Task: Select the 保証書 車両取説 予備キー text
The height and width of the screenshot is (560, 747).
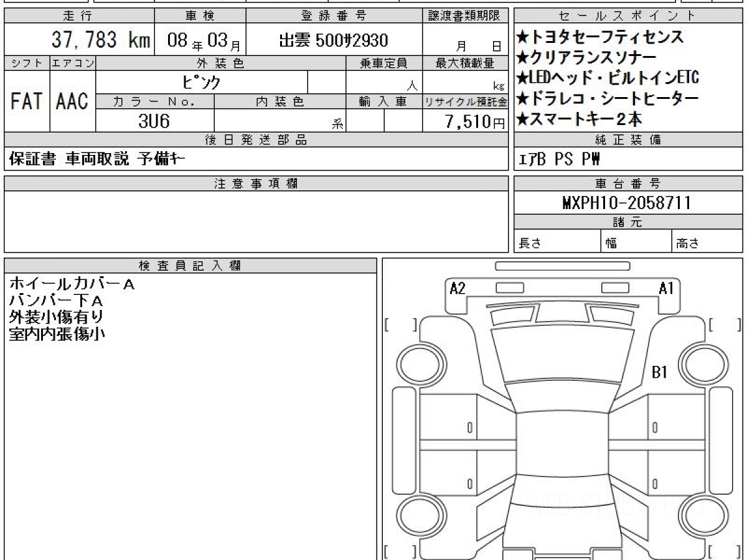Action: [x=97, y=159]
